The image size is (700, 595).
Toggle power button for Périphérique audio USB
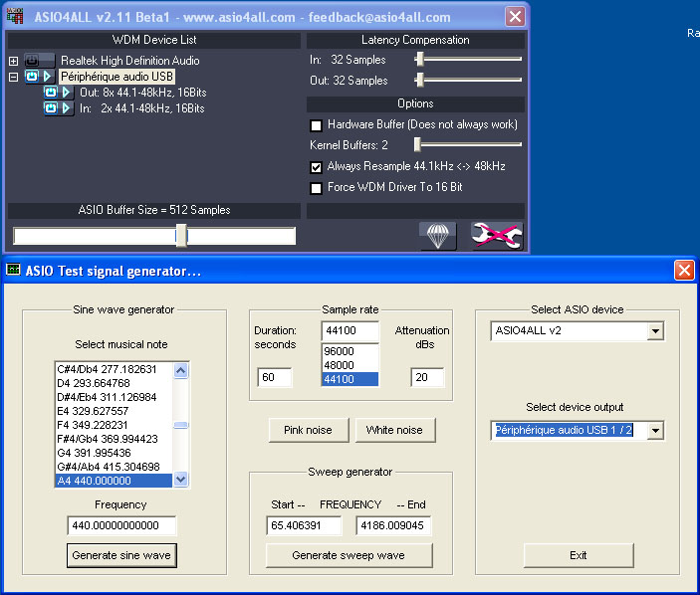[x=32, y=77]
